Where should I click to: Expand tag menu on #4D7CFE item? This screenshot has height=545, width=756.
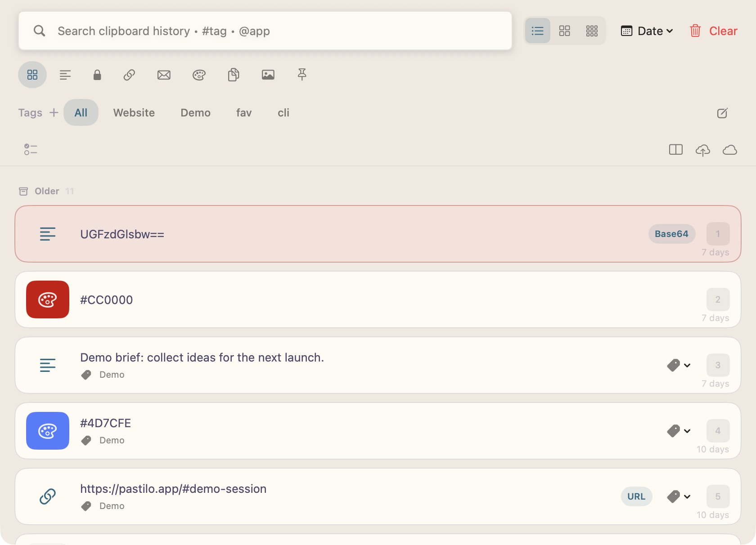pos(679,431)
